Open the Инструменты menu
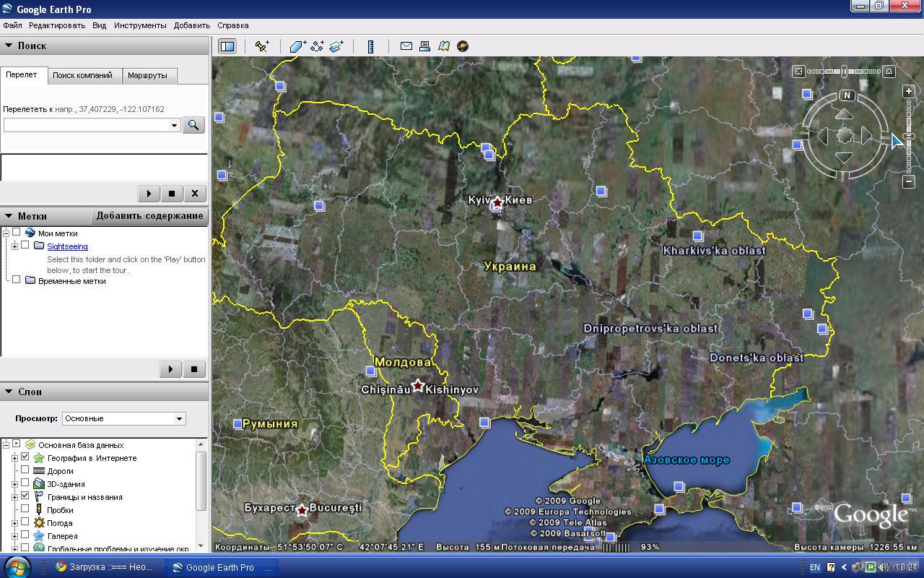 [139, 25]
